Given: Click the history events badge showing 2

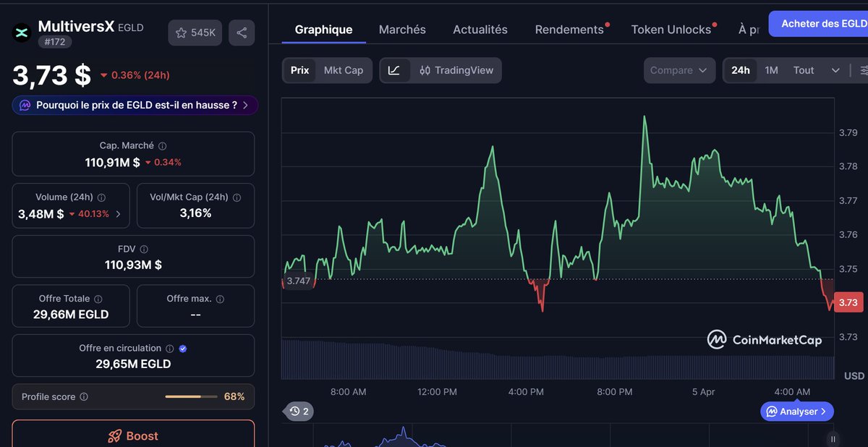Looking at the screenshot, I should click(x=299, y=412).
